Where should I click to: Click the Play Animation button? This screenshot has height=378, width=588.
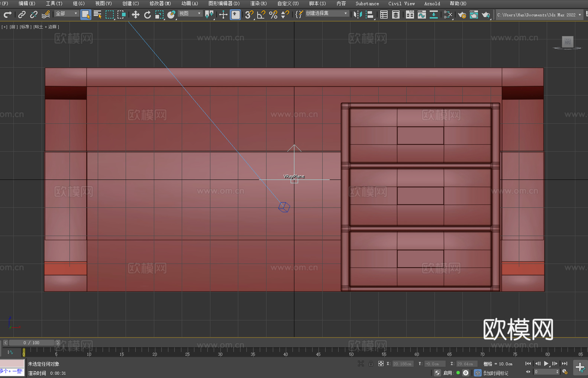point(546,364)
